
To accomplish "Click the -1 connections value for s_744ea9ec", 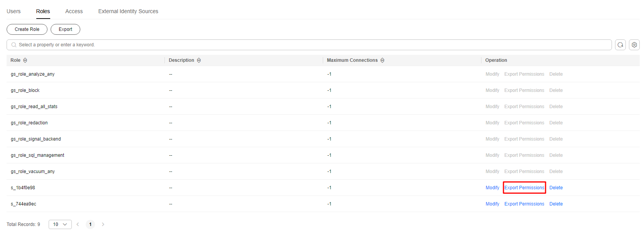I will point(329,204).
